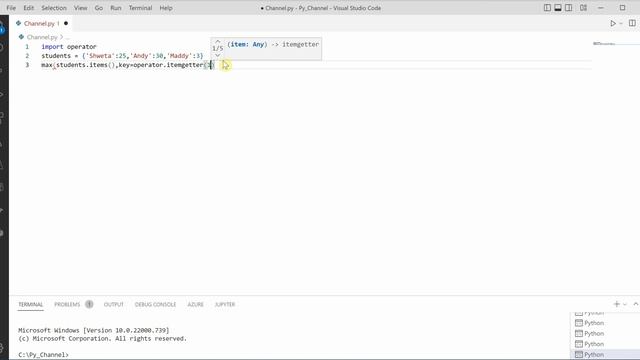
Task: Show previous signature with the up arrow
Action: click(x=218, y=42)
